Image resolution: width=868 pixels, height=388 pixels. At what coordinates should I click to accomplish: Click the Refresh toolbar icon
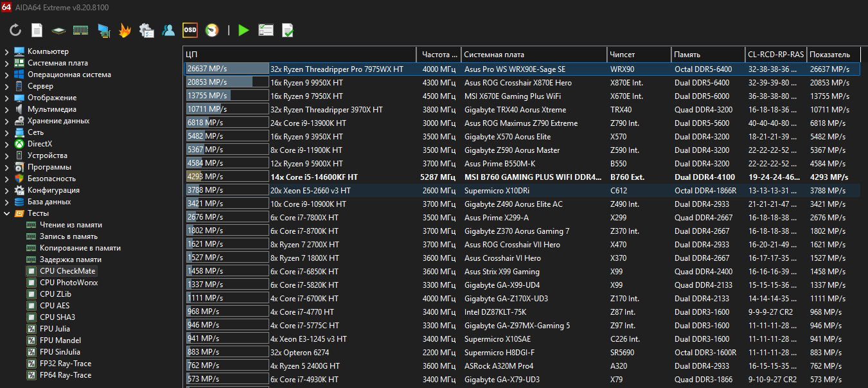15,30
